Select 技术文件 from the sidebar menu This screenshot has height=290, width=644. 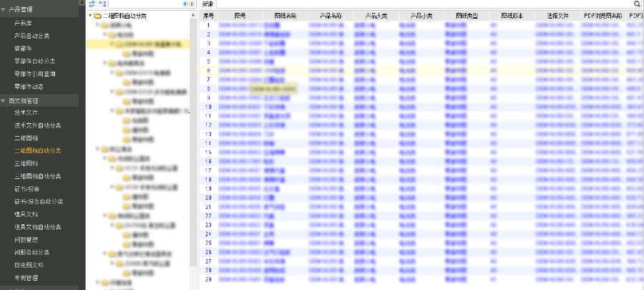26,113
